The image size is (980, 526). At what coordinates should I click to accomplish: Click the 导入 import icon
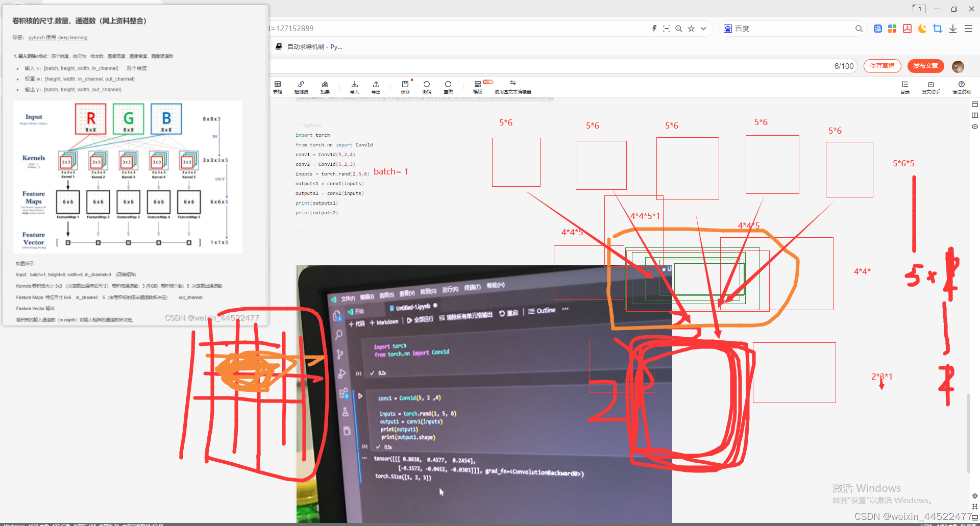pos(355,87)
